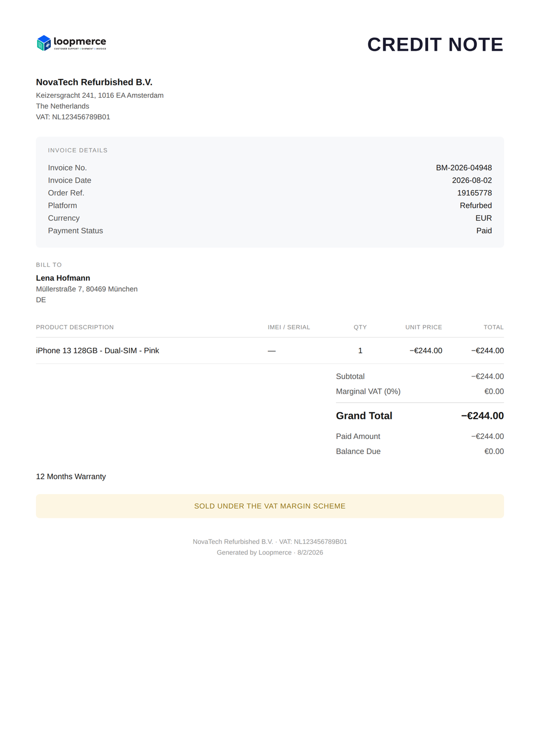Click the Paid Amount value −€244.00
Viewport: 540px width, 756px height.
(488, 437)
